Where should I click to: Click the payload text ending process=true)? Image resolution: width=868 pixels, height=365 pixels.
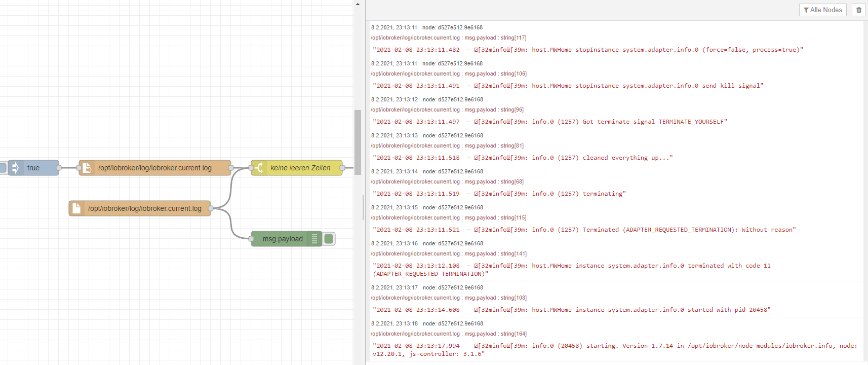point(588,50)
